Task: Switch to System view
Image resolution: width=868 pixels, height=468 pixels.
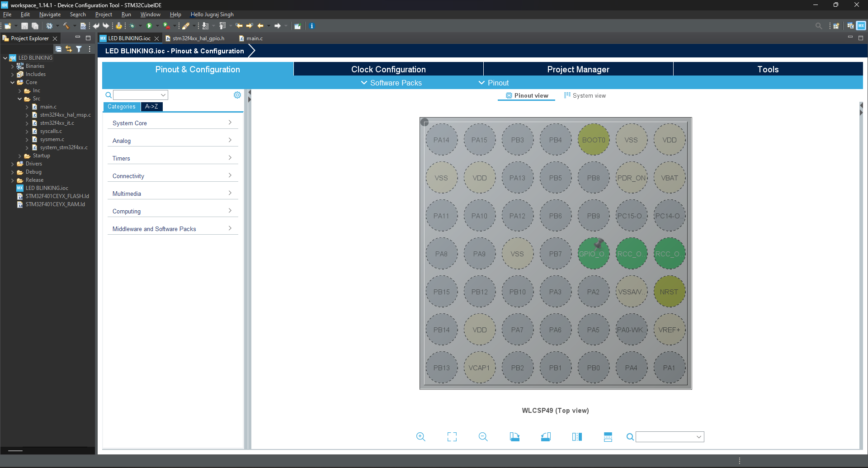Action: pyautogui.click(x=585, y=95)
